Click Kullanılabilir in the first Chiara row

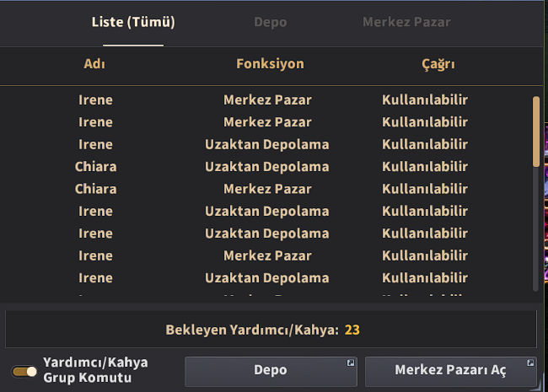[x=425, y=167]
